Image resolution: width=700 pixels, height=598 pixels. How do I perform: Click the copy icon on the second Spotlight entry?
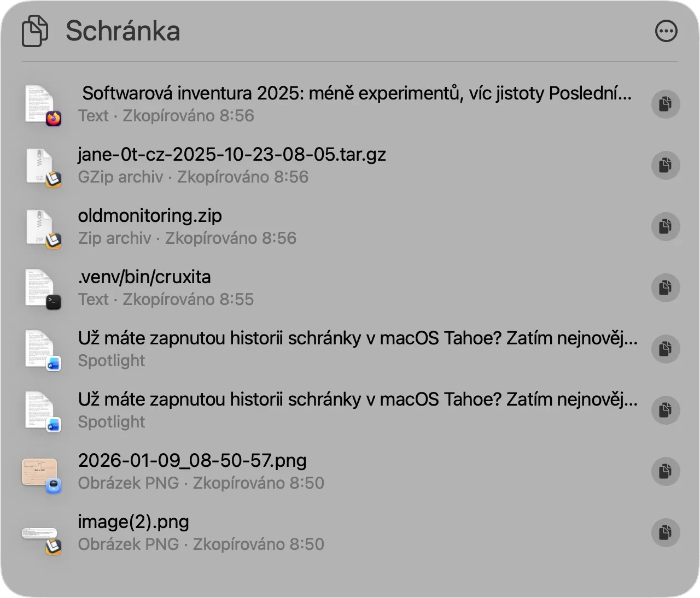pos(666,410)
